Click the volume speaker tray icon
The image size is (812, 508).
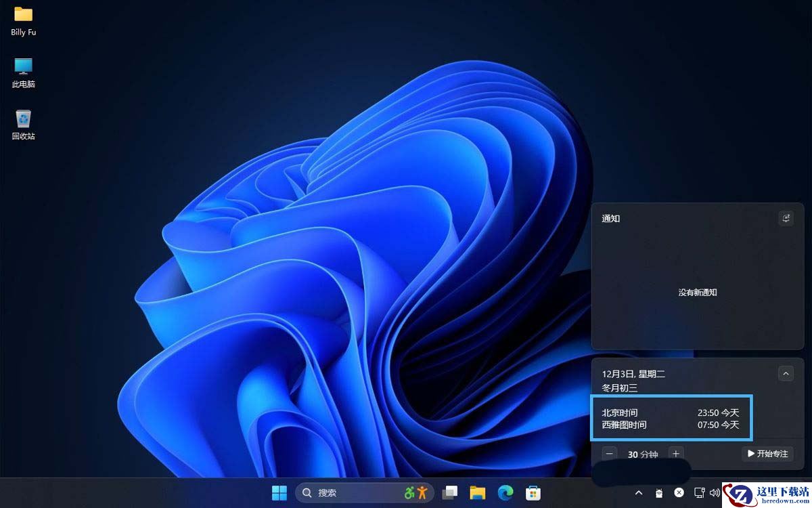click(x=715, y=492)
